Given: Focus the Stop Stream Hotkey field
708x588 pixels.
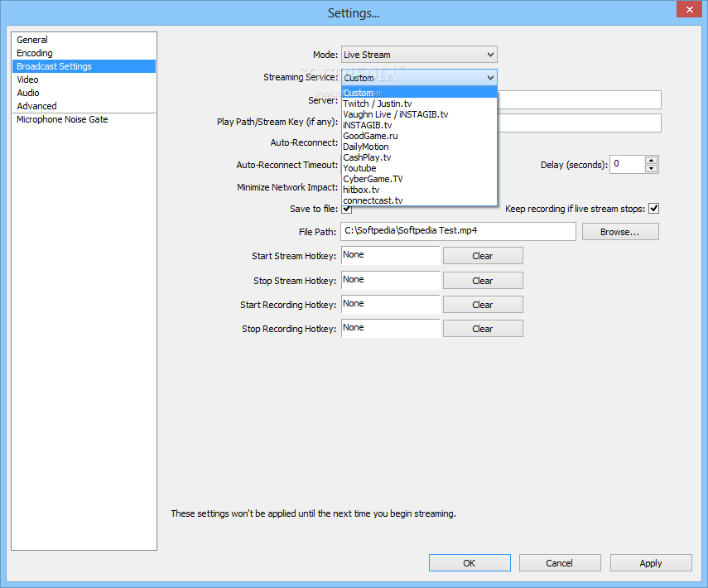Looking at the screenshot, I should pos(391,281).
